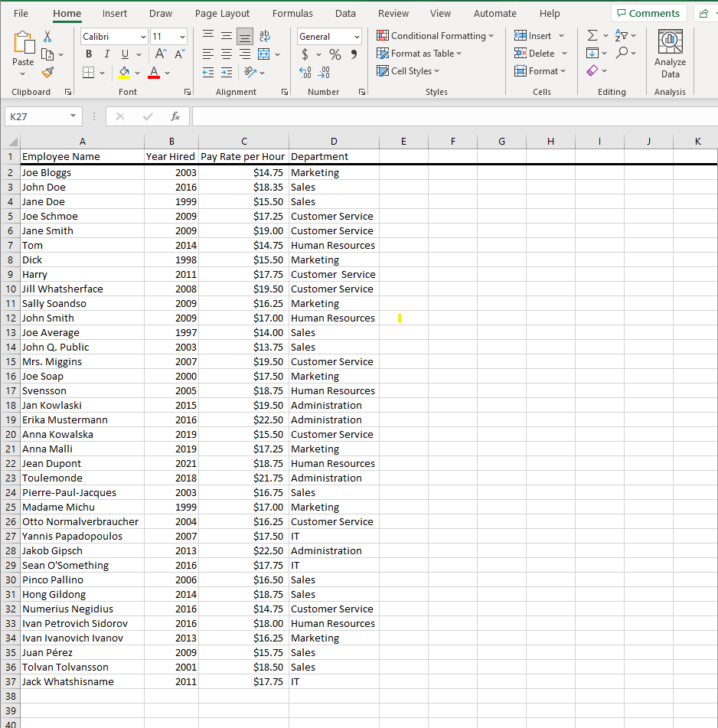The height and width of the screenshot is (728, 718).
Task: Click the Format as Table button
Action: (420, 54)
